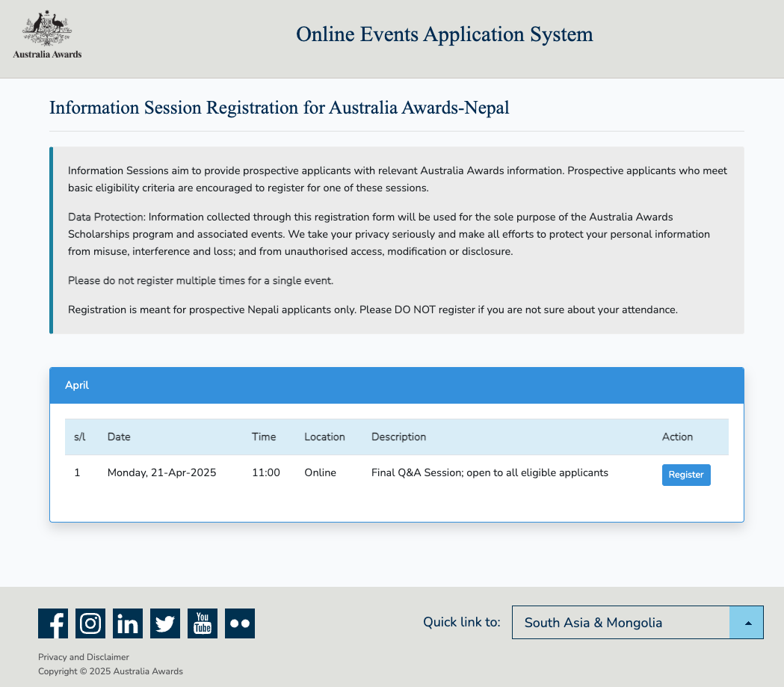The width and height of the screenshot is (784, 687).
Task: Click the "Registration is meant for prospective Nepali" notice
Action: (x=373, y=310)
